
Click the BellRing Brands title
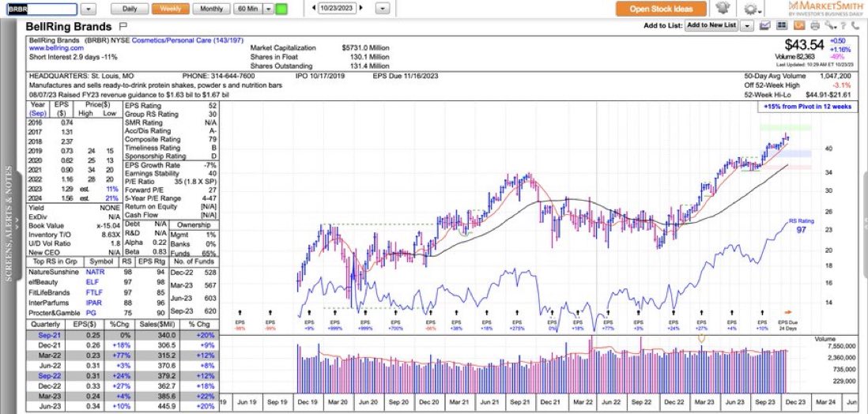coord(69,26)
